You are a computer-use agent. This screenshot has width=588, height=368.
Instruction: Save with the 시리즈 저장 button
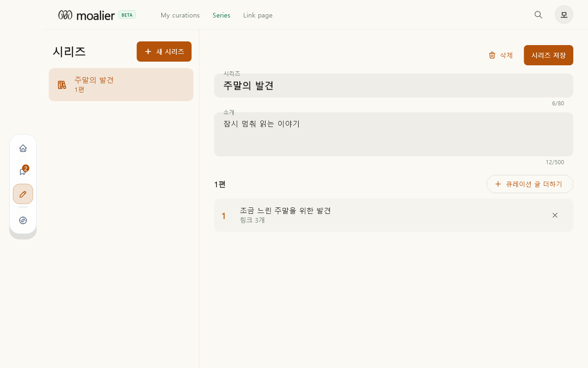(548, 55)
